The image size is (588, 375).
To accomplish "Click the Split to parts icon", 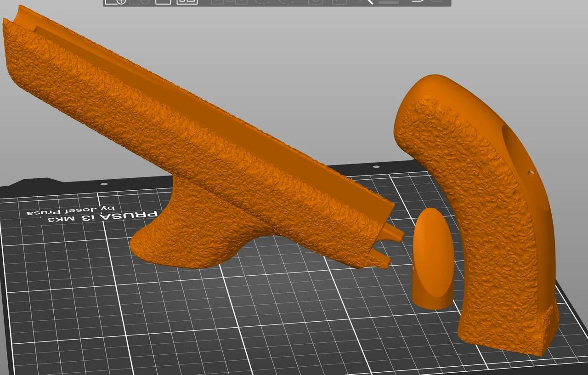I will 339,1.
